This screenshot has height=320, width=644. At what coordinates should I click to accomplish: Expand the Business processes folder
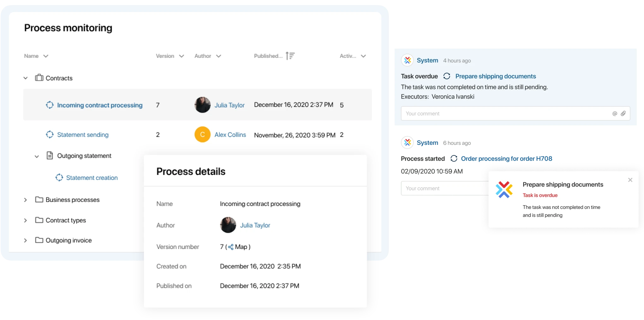pos(26,200)
